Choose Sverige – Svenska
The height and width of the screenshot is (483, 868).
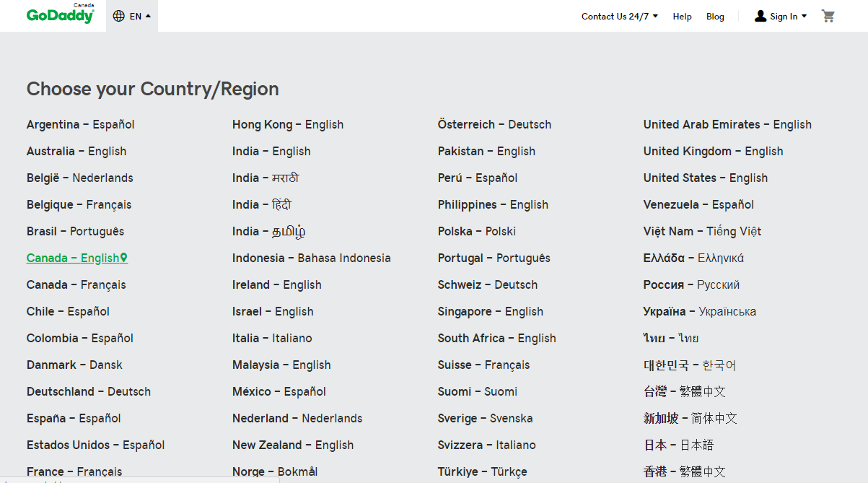coord(485,418)
